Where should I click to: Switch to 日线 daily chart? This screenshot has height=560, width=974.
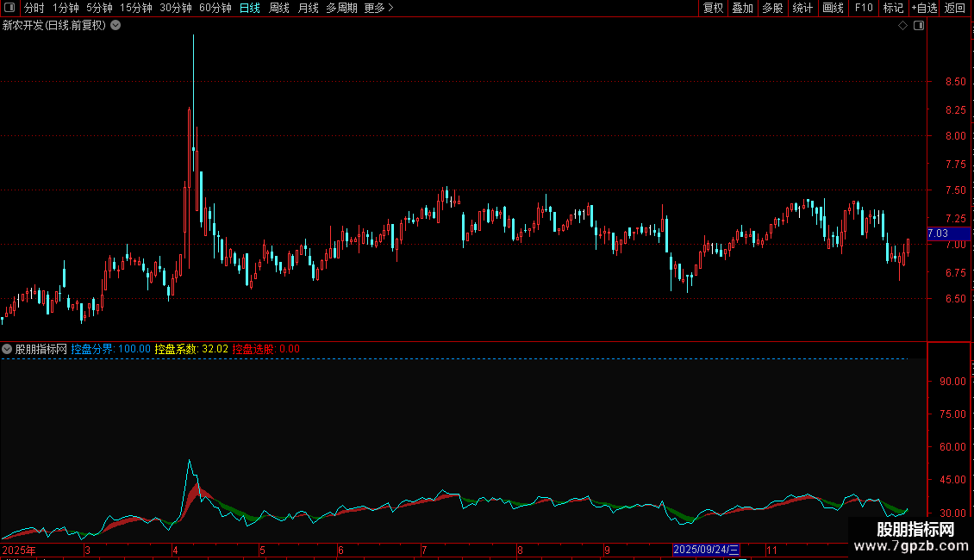tap(250, 8)
